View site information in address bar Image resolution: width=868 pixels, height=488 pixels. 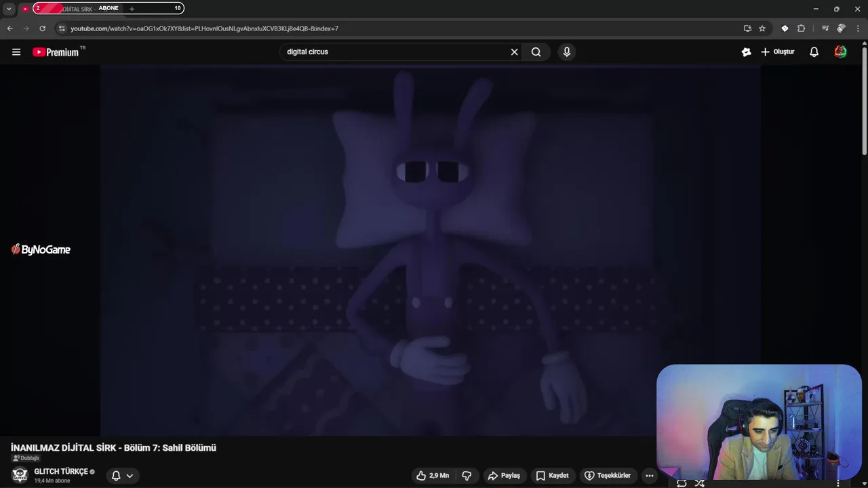coord(62,28)
